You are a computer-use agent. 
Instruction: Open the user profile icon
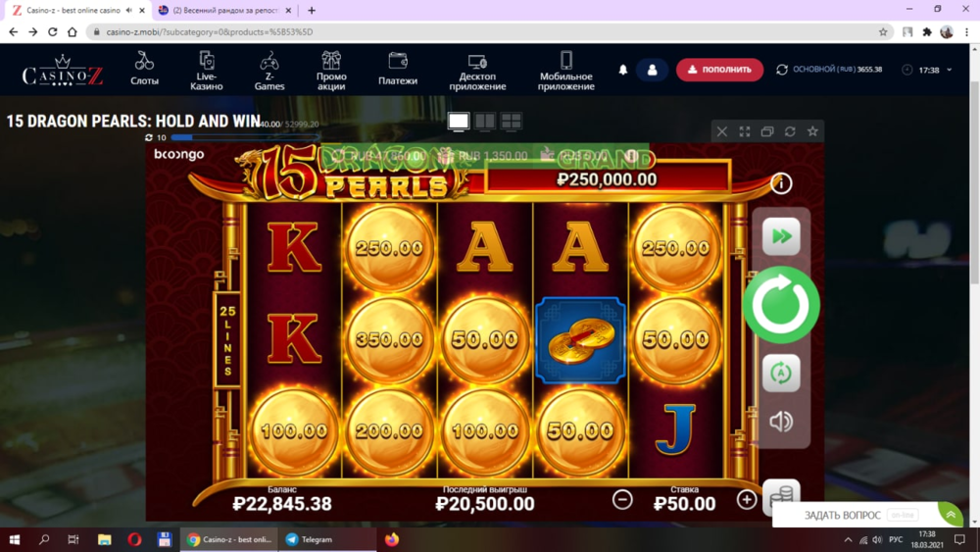point(652,70)
